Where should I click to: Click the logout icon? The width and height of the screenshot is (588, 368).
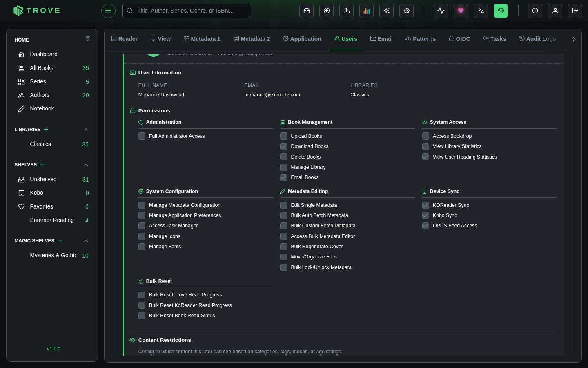point(575,11)
